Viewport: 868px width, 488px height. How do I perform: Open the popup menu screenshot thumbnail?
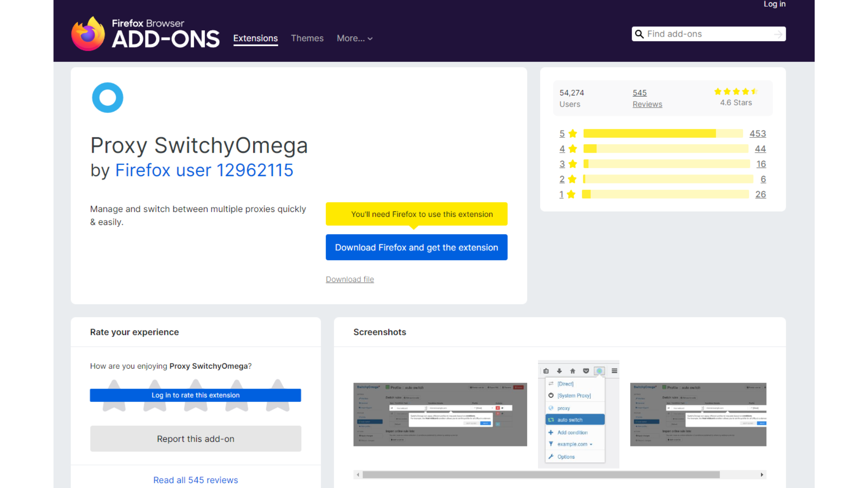tap(578, 414)
